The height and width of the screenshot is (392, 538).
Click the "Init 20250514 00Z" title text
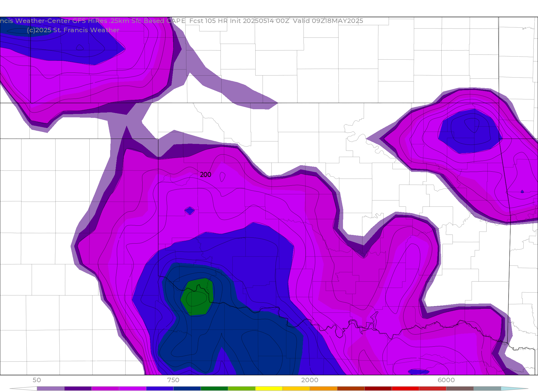coord(259,21)
